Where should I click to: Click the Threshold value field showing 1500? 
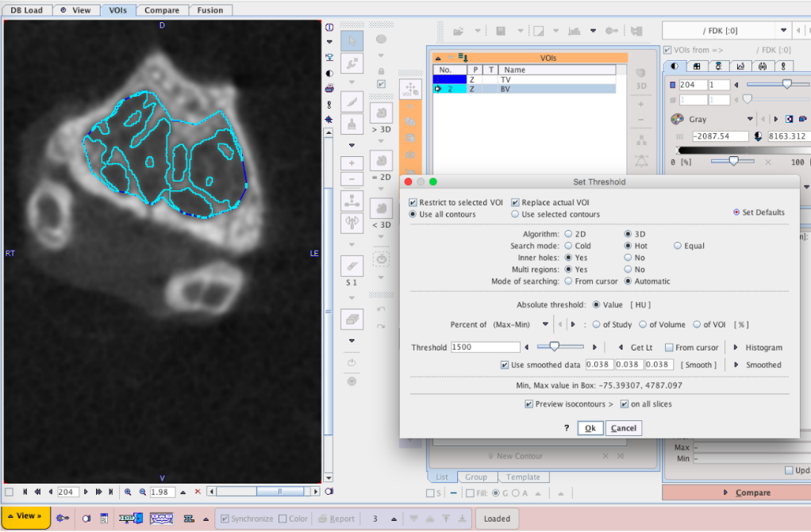click(x=485, y=347)
